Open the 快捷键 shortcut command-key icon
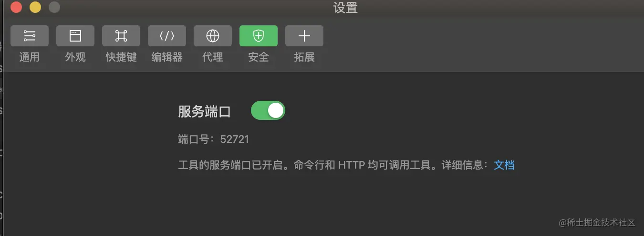 point(121,36)
